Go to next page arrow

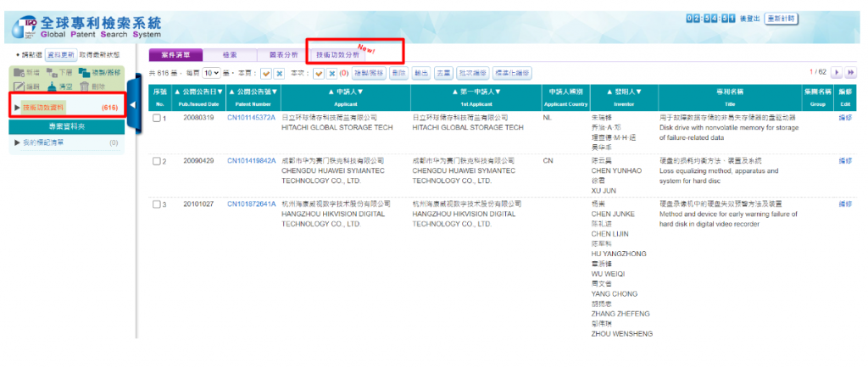pos(837,72)
